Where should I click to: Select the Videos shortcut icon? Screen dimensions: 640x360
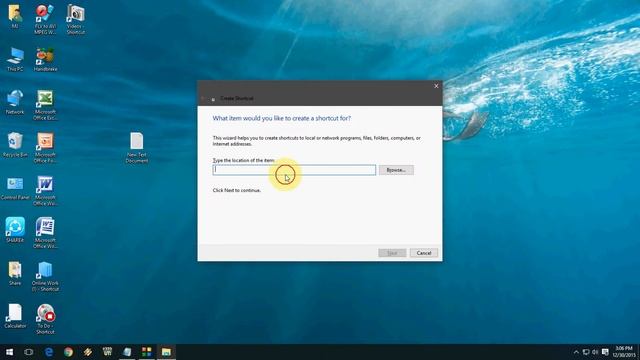pyautogui.click(x=76, y=19)
